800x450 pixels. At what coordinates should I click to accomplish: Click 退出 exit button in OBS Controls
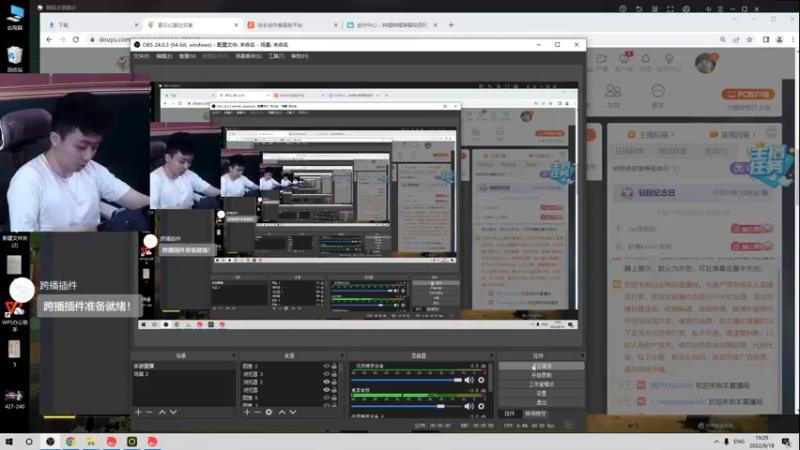[x=541, y=402]
